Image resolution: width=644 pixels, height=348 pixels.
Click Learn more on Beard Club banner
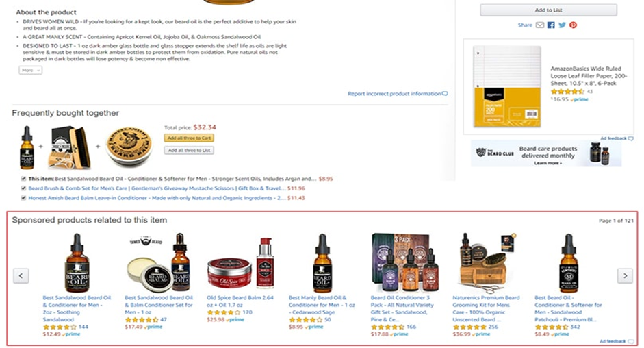click(x=548, y=163)
